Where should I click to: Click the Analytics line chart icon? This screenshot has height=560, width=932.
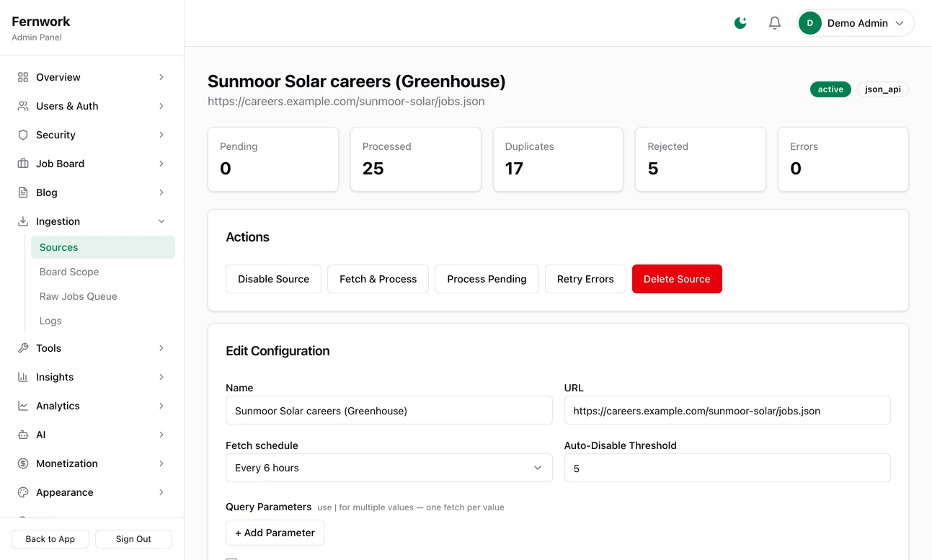23,406
